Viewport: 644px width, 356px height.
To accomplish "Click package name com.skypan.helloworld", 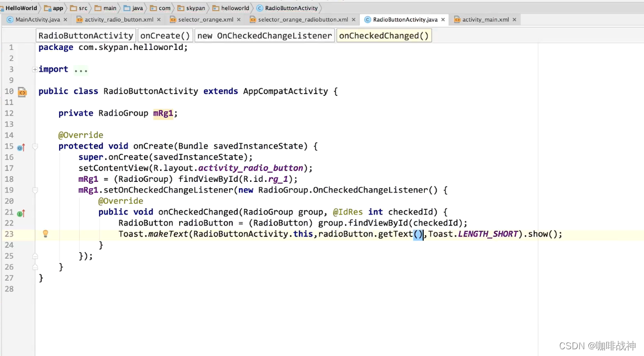I will tap(130, 47).
